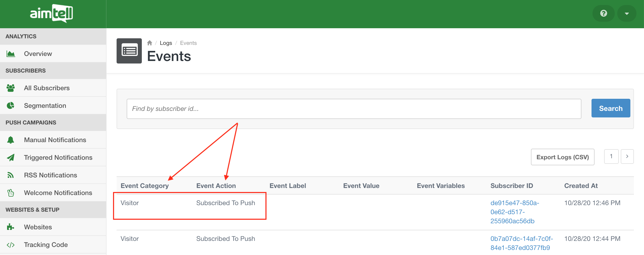Click Export Logs (CSV) button
Screen dimensions: 644x255
(x=562, y=157)
